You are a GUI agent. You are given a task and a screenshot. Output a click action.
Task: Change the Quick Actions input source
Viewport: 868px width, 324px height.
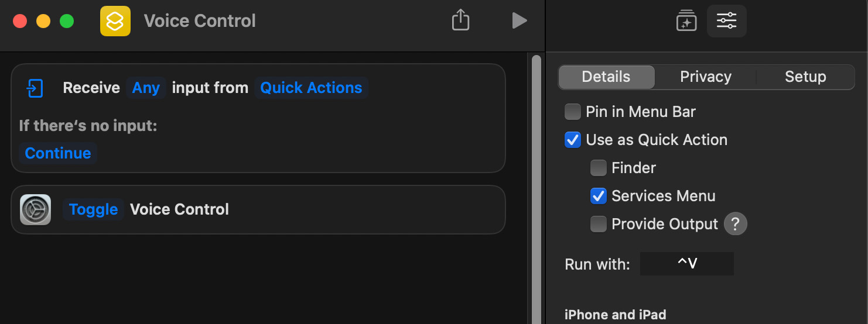click(x=311, y=88)
